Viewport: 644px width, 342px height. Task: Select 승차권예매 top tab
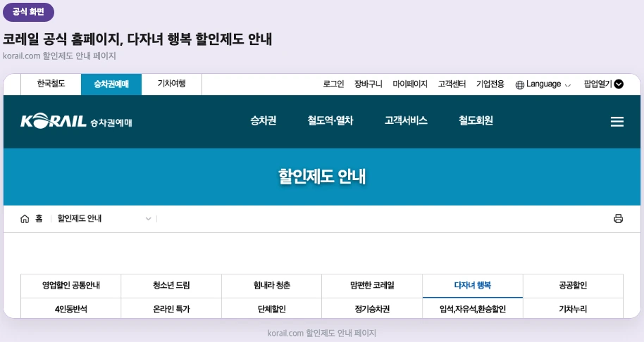click(111, 84)
